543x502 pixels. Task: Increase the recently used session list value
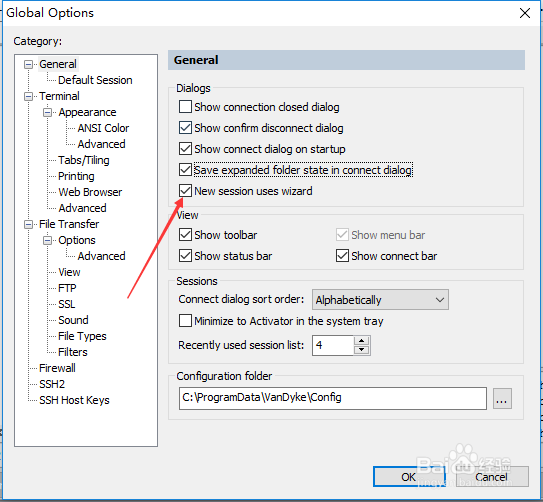tap(362, 340)
